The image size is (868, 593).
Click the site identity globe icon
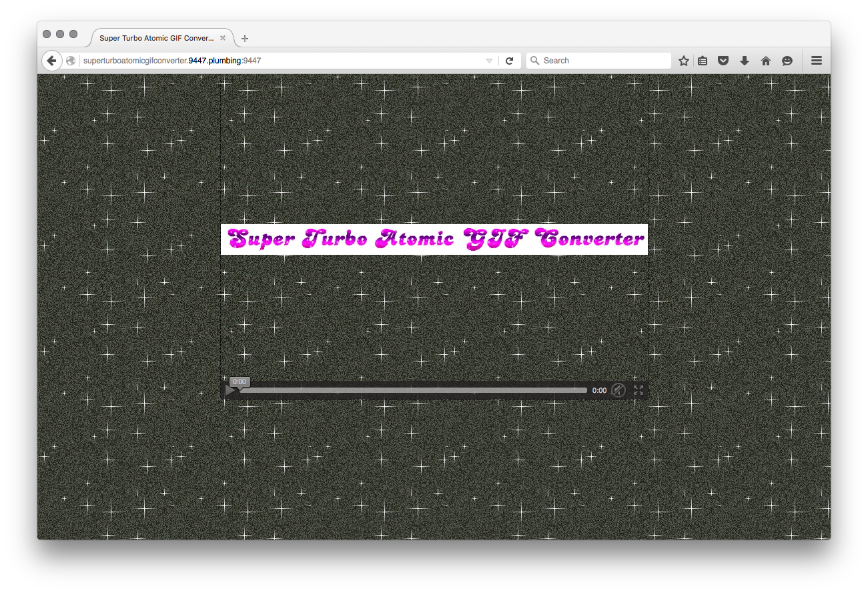pyautogui.click(x=71, y=61)
